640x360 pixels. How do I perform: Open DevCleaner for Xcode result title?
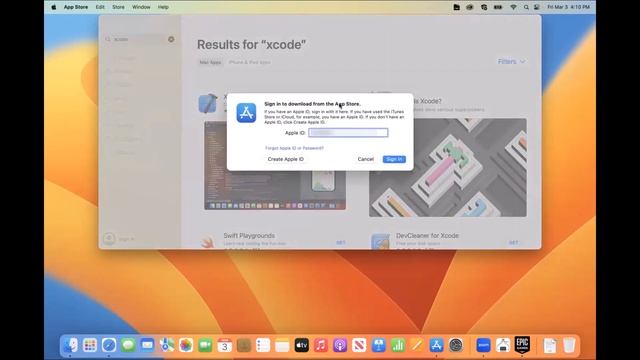(427, 236)
